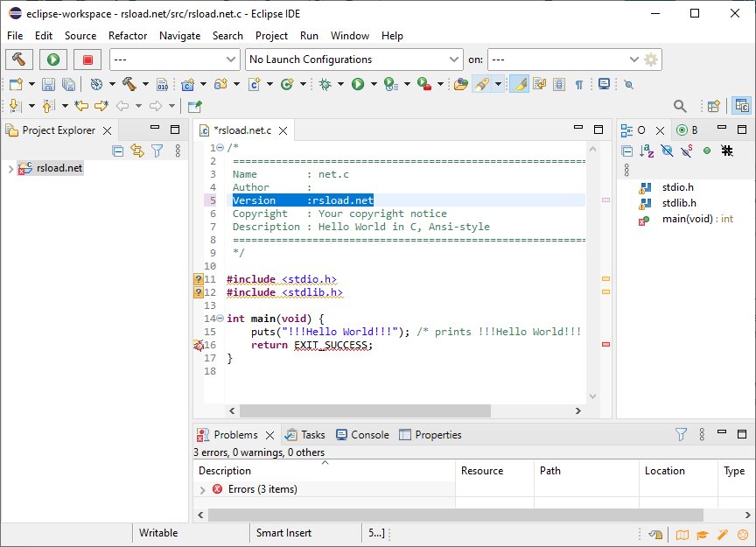Click the filter icon in Problems view

pos(682,434)
